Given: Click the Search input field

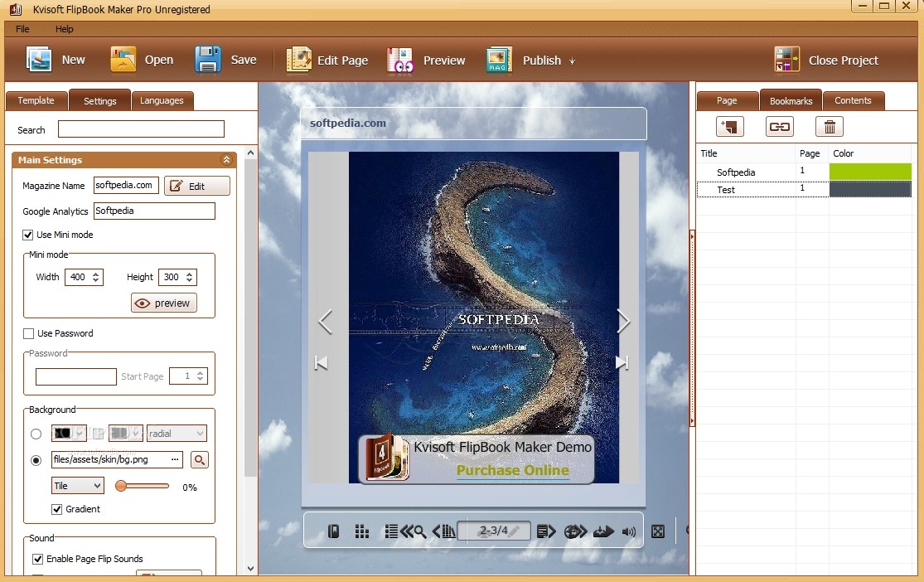Looking at the screenshot, I should click(141, 129).
